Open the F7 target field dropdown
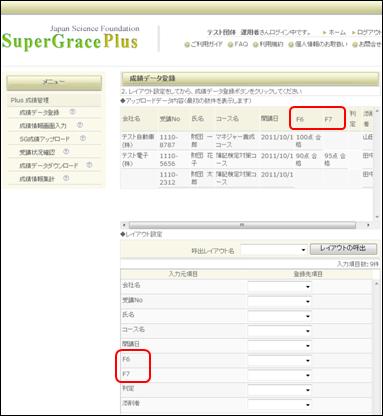This screenshot has height=416, width=383. 279,375
